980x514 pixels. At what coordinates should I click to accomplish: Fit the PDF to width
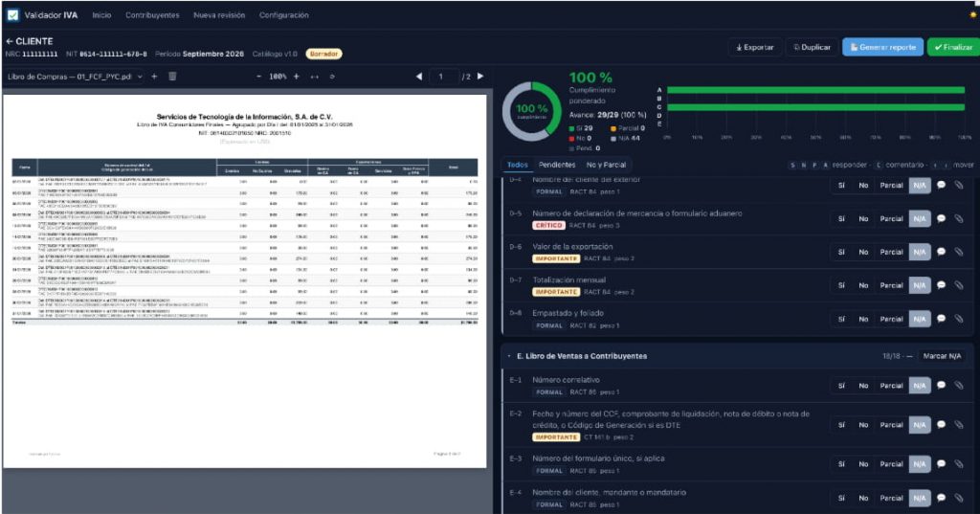coord(314,77)
